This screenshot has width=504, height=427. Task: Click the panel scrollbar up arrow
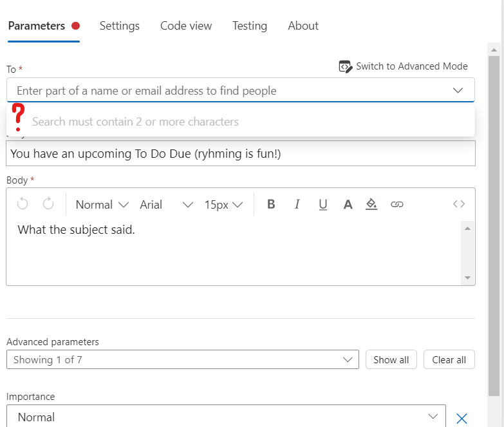coord(494,50)
